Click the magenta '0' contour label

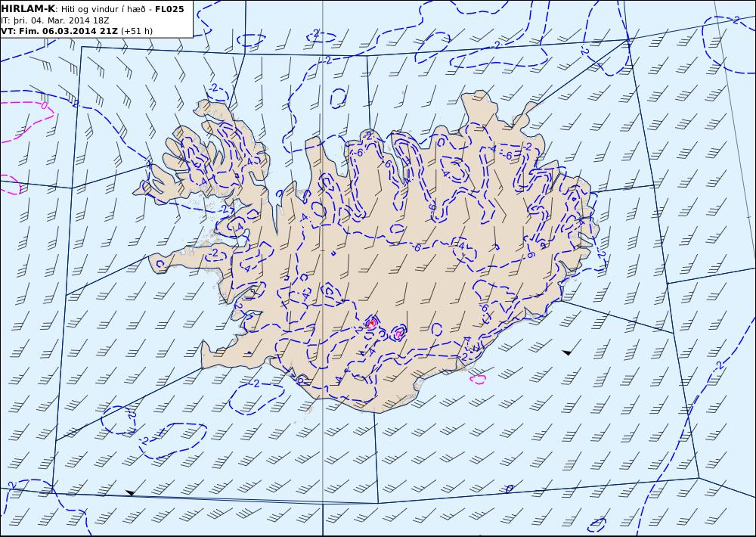45,104
